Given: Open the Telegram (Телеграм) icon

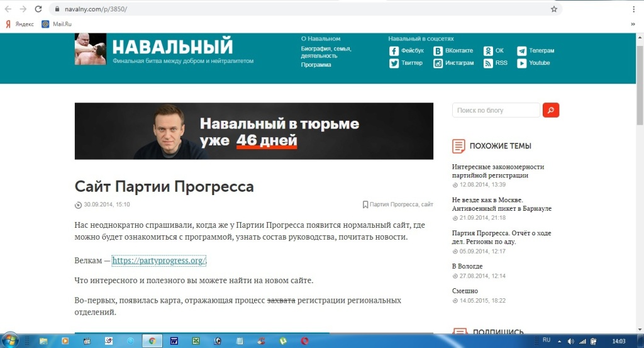Looking at the screenshot, I should pyautogui.click(x=521, y=51).
